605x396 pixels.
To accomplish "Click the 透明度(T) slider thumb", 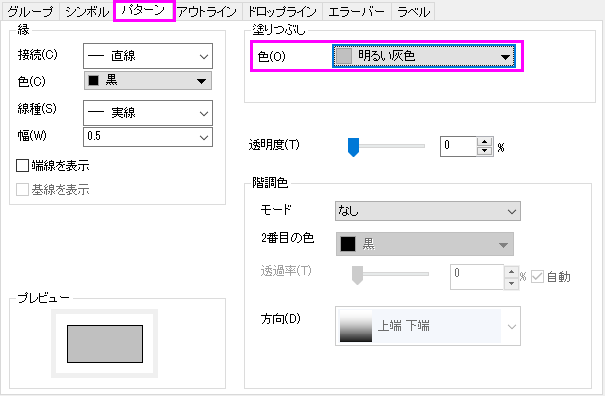I will (353, 147).
